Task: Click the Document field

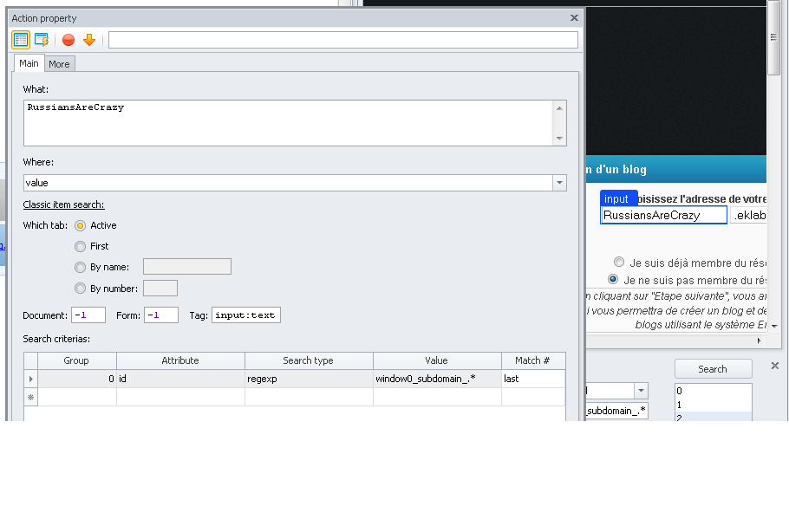Action: (88, 315)
